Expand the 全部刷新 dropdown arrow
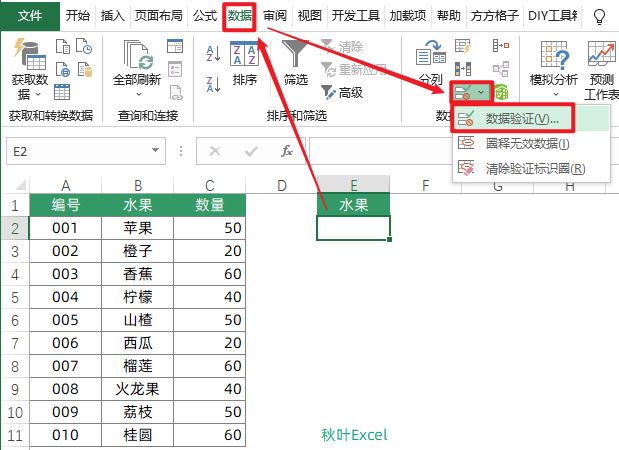Image resolution: width=619 pixels, height=450 pixels. tap(139, 94)
